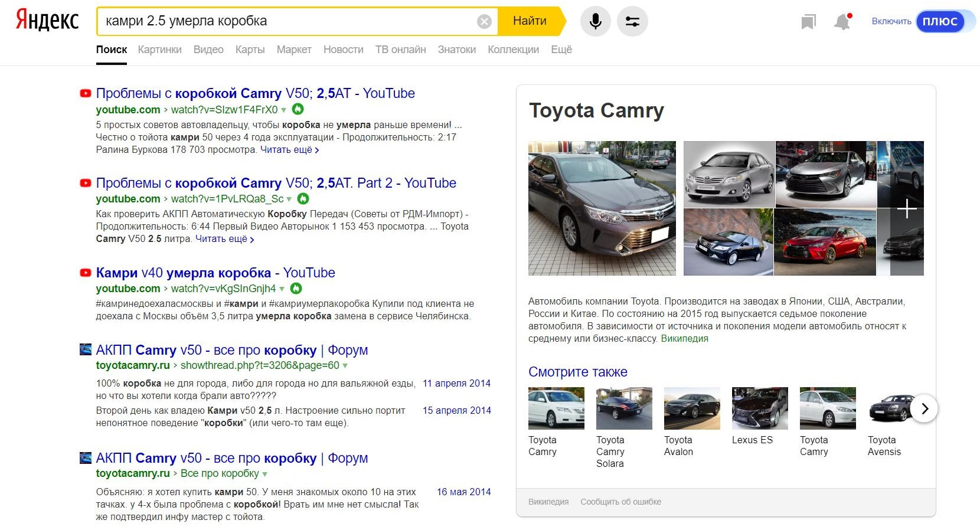Open first 'АКПП Camry v50' forum result
This screenshot has width=980, height=530.
[x=231, y=350]
